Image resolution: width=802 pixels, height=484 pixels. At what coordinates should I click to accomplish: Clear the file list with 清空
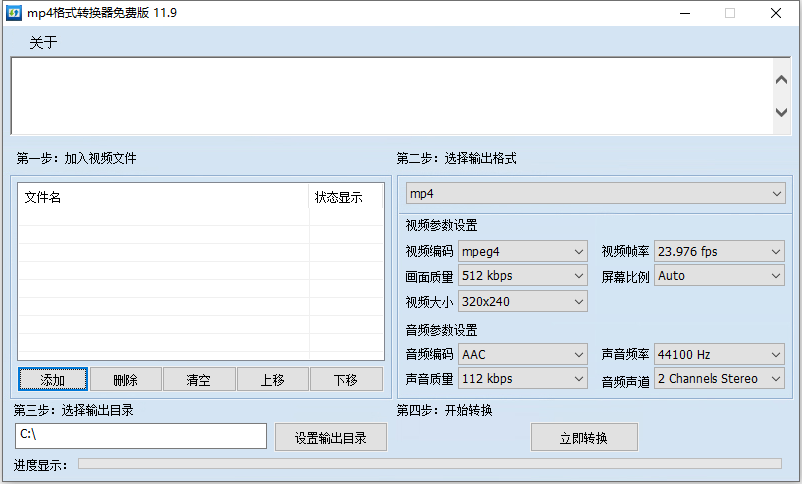198,379
